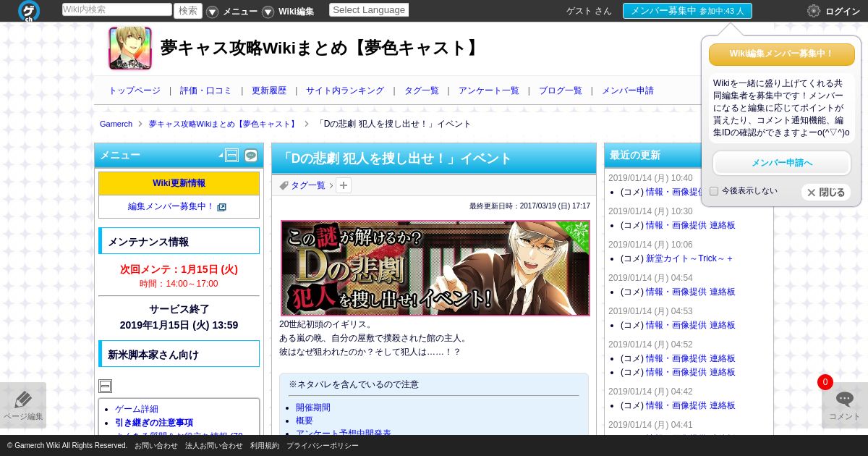868x456 pixels.
Task: Open the 評価・口コミ nav item
Action: pos(206,90)
